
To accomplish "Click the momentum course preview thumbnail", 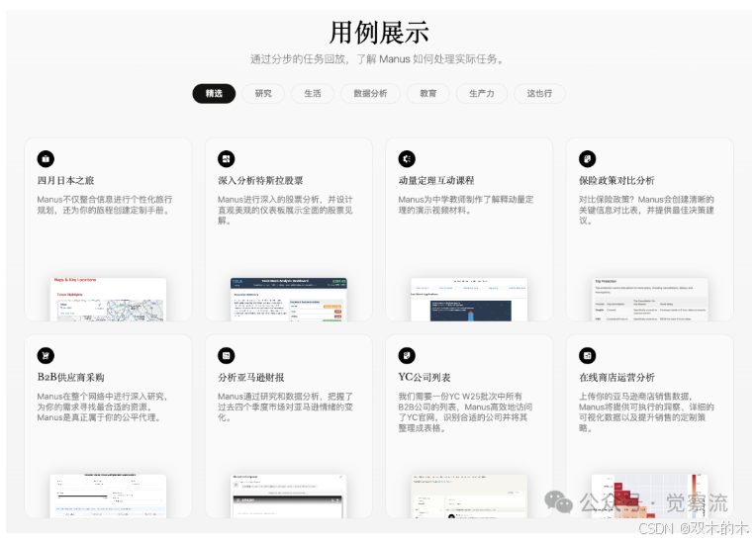I will coord(469,299).
